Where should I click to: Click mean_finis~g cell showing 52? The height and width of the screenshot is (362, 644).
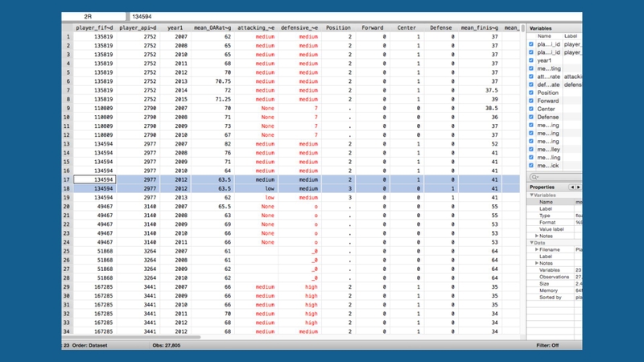[x=480, y=144]
